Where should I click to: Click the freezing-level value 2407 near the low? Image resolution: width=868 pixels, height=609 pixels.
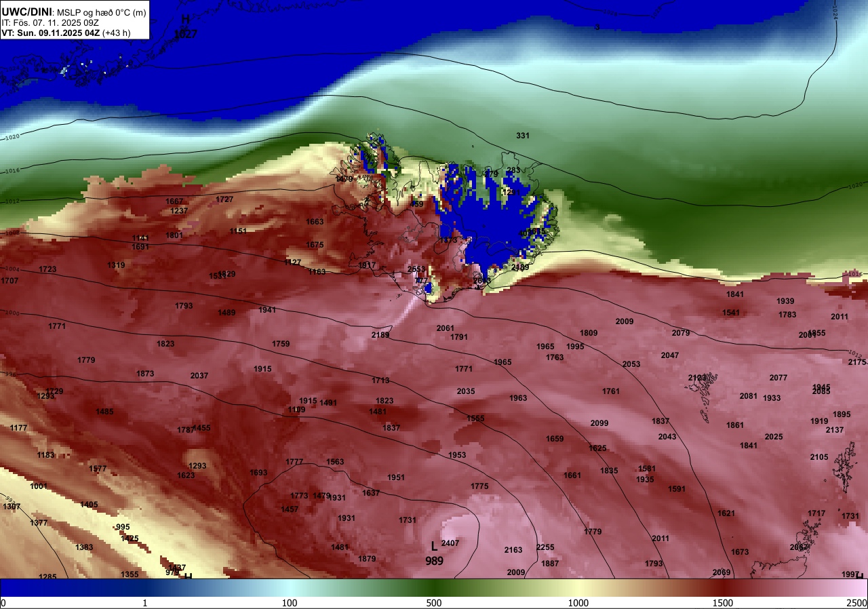pos(450,543)
